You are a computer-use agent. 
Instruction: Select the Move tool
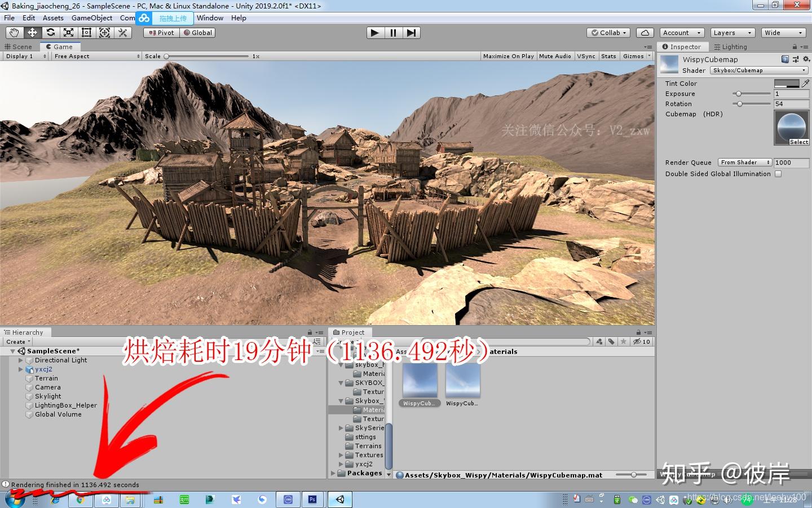pos(32,33)
